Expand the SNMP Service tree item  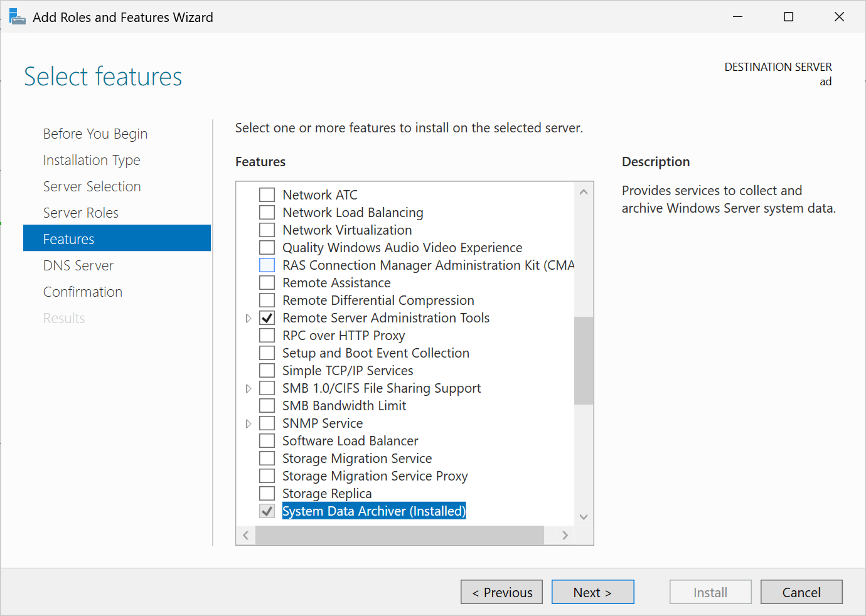249,423
